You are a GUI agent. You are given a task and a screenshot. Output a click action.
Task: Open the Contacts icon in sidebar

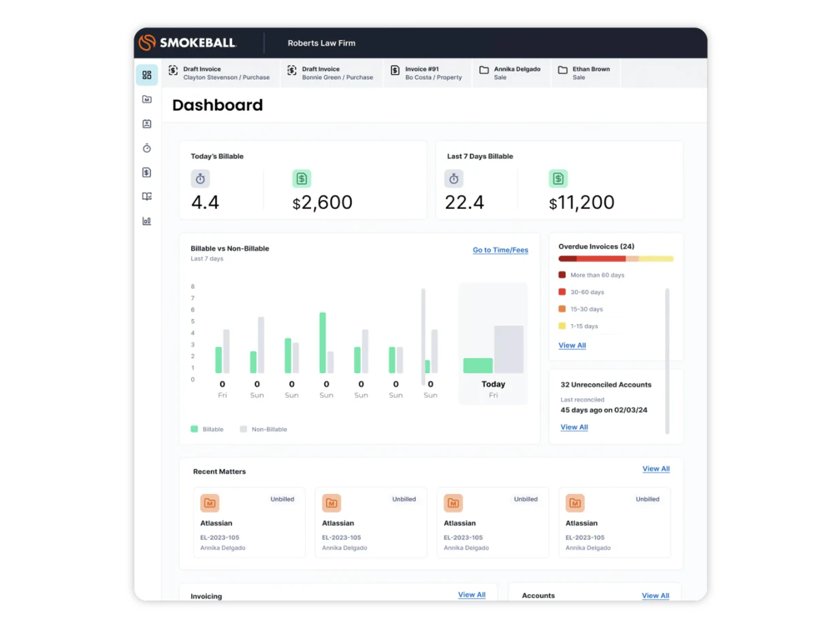pos(147,124)
